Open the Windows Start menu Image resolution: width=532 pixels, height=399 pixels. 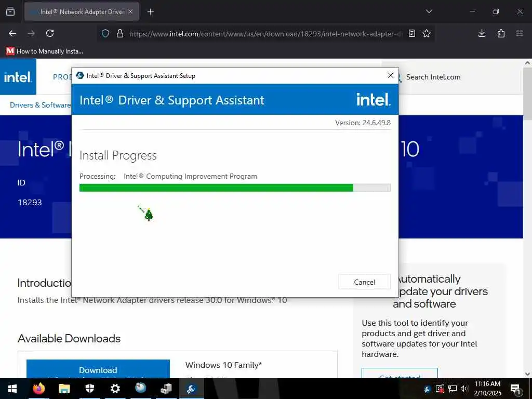coord(12,389)
